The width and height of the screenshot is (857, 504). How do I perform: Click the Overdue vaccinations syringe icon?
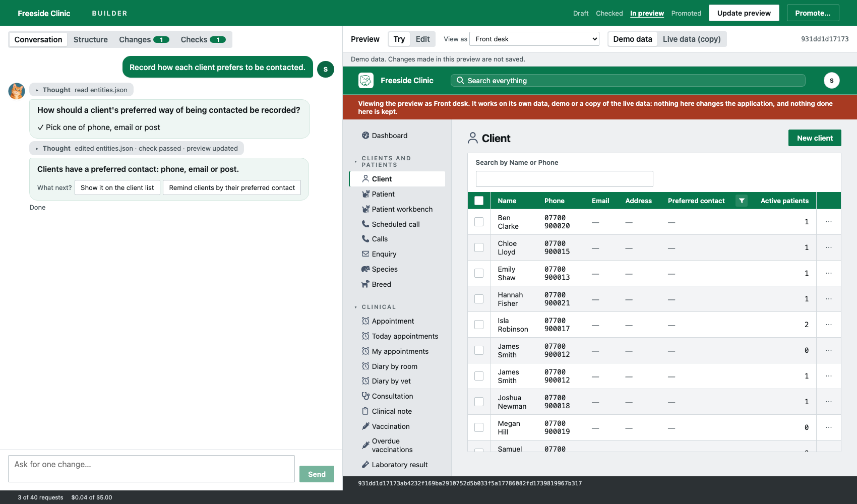click(365, 446)
